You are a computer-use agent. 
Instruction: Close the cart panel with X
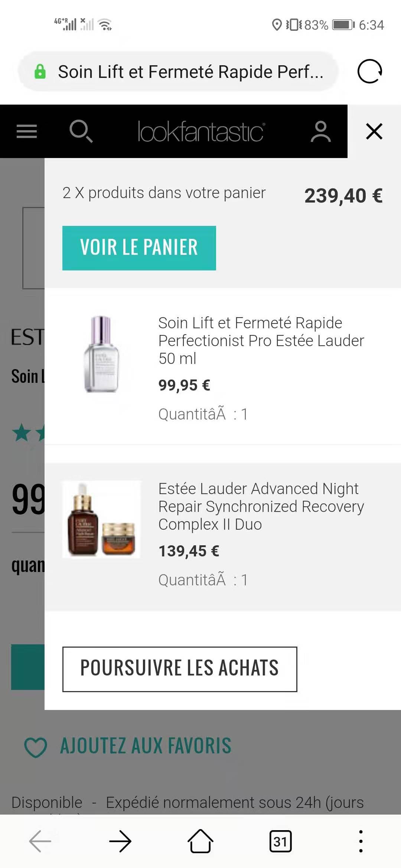point(374,131)
